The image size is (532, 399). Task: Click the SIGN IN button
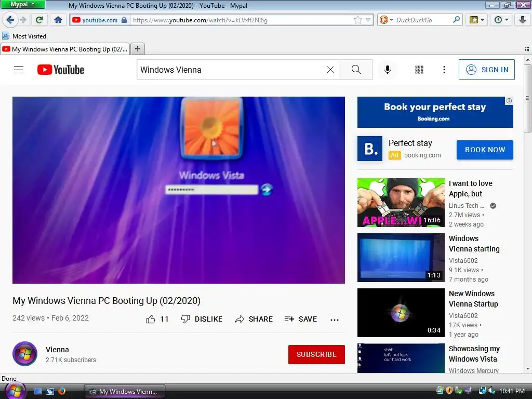(x=486, y=70)
